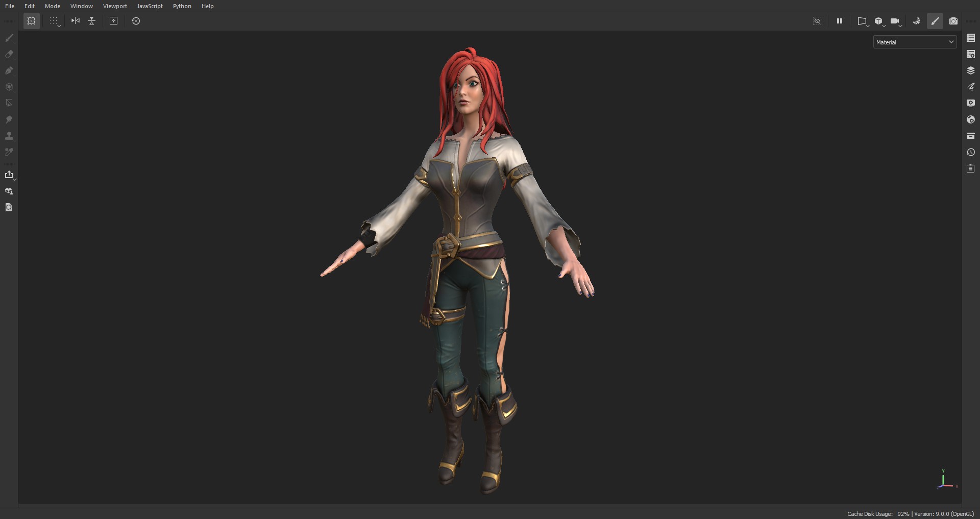Open the Window menu

click(82, 6)
